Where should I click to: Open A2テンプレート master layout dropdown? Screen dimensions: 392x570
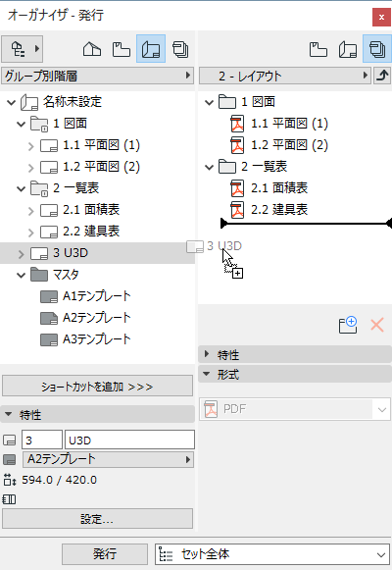point(108,459)
